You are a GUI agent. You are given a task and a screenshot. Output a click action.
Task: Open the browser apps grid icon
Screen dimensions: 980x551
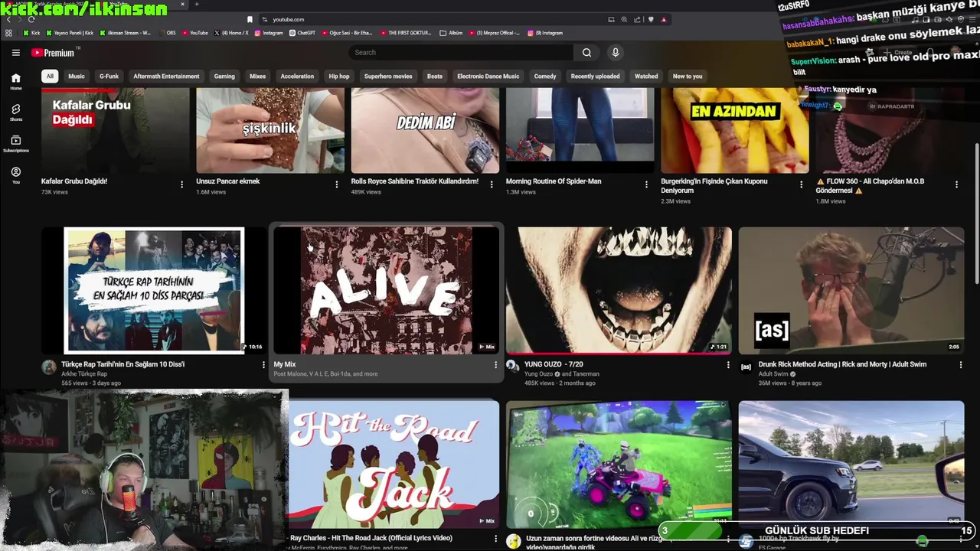8,33
